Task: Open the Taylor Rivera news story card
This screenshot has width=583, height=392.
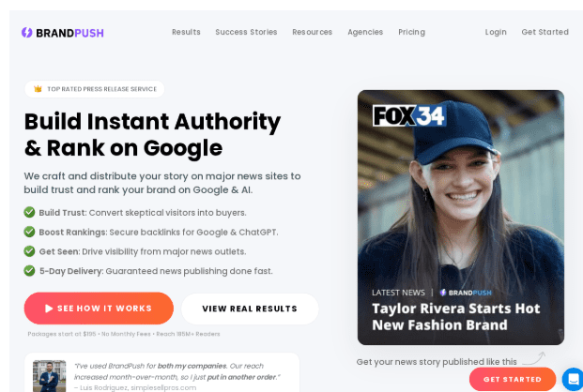Action: (x=461, y=218)
